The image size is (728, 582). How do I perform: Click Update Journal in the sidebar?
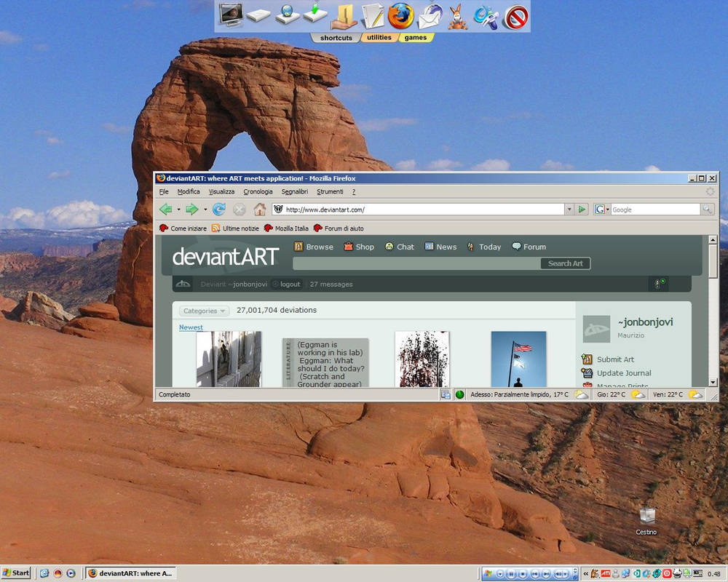point(616,372)
